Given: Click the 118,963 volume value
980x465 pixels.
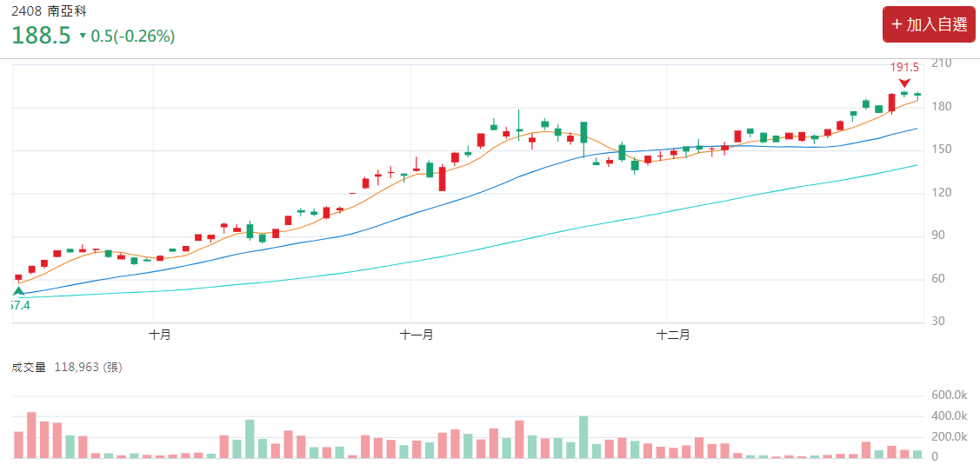Looking at the screenshot, I should point(77,367).
